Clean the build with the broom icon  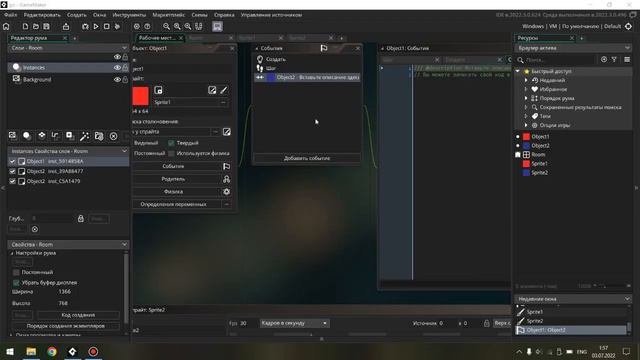118,27
